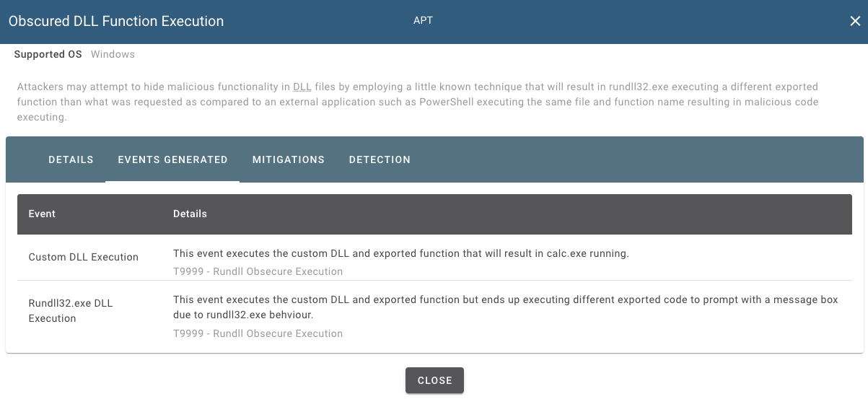The height and width of the screenshot is (407, 868).
Task: Click the attackers description paragraph
Action: pyautogui.click(x=418, y=102)
